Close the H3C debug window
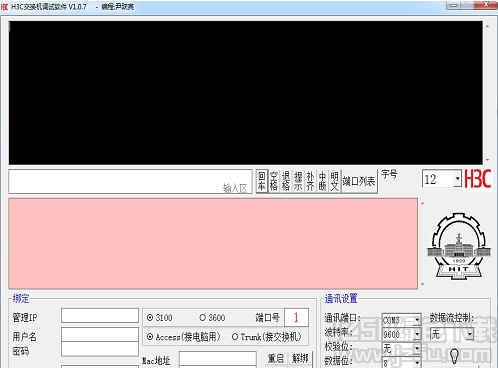This screenshot has height=368, width=498. pos(486,5)
